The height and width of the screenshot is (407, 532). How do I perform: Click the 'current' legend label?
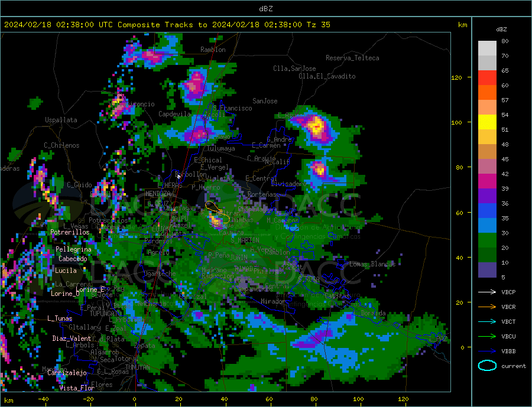coord(514,366)
